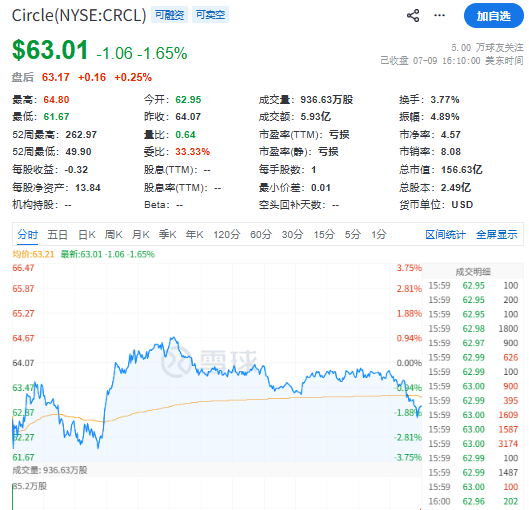Viewport: 529px width, 510px height.
Task: Click 全屏显示 fullscreen link
Action: pyautogui.click(x=497, y=234)
